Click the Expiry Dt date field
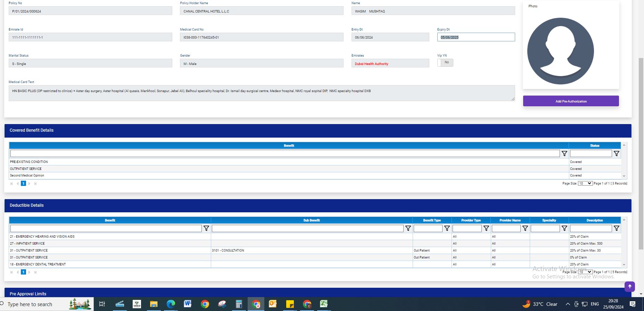Viewport: 644px width, 311px height. pyautogui.click(x=476, y=37)
